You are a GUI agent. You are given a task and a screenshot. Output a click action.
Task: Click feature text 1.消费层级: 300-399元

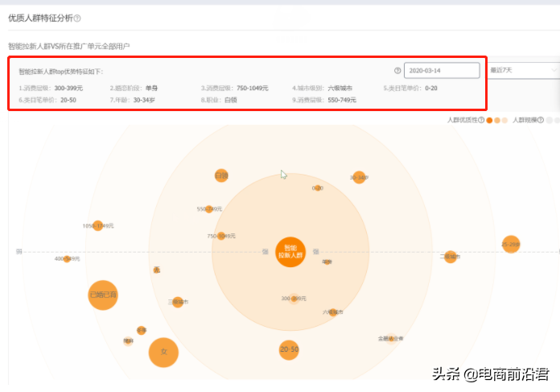[x=51, y=89]
